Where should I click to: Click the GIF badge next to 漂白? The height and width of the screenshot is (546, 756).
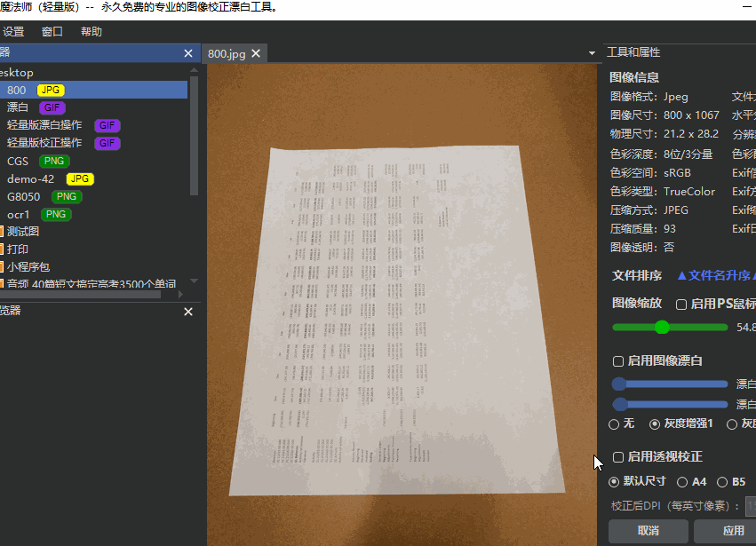coord(52,107)
